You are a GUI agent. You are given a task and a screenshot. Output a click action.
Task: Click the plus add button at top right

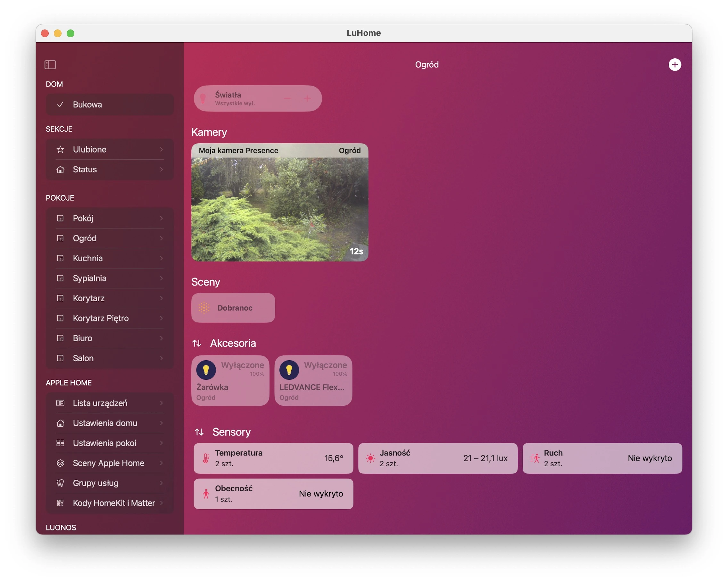coord(674,64)
